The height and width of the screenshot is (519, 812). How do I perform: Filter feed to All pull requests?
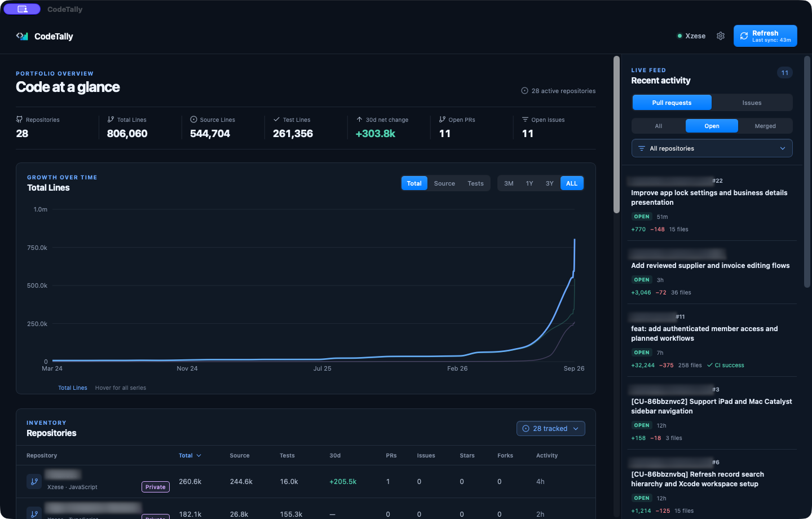point(658,126)
